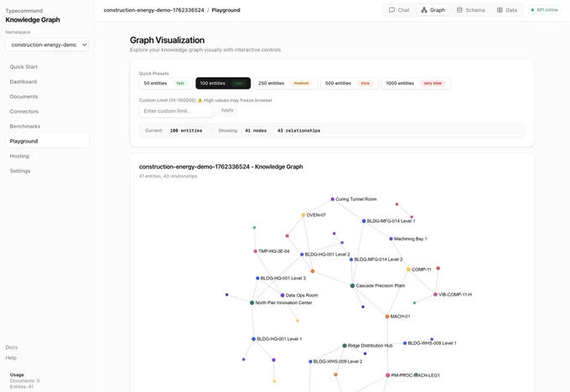570x392 pixels.
Task: Select the North Pier Innovation Center node
Action: 252,302
